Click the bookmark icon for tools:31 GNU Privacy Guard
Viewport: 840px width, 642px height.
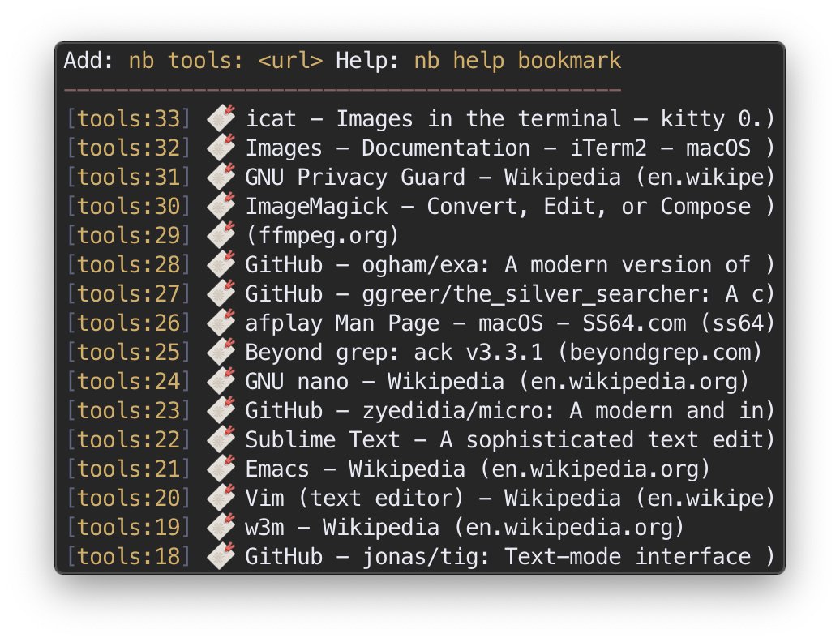pyautogui.click(x=221, y=178)
